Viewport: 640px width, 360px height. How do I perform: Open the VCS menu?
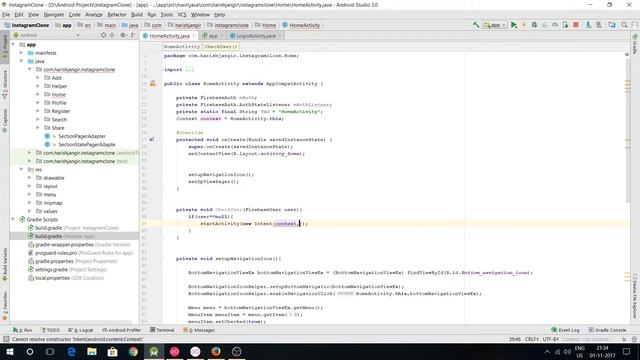point(182,14)
